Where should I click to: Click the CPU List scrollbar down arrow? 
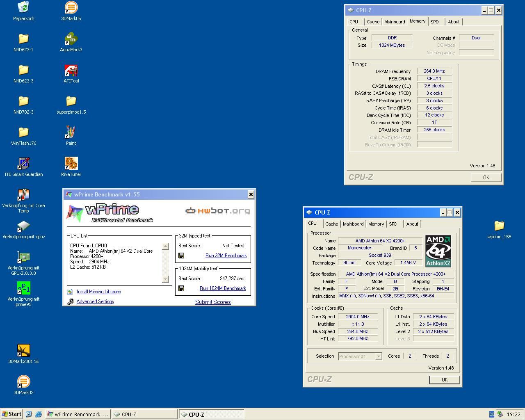click(x=166, y=279)
